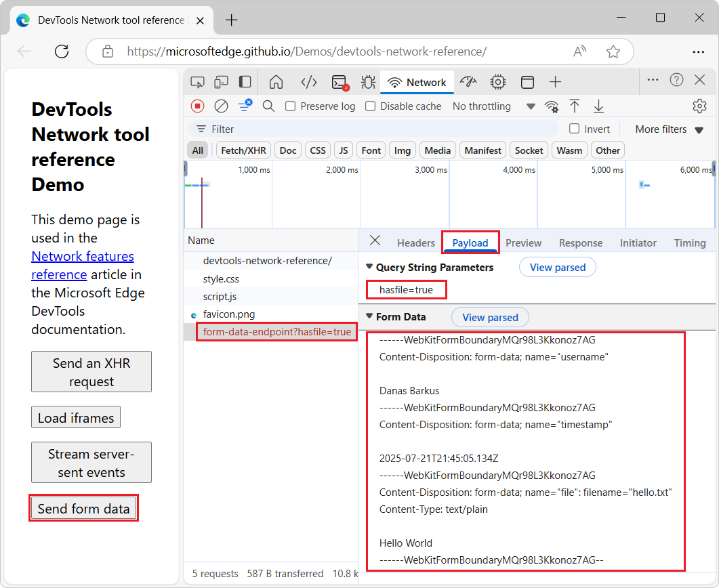719x588 pixels.
Task: Open DevTools settings gear
Action: pyautogui.click(x=699, y=106)
